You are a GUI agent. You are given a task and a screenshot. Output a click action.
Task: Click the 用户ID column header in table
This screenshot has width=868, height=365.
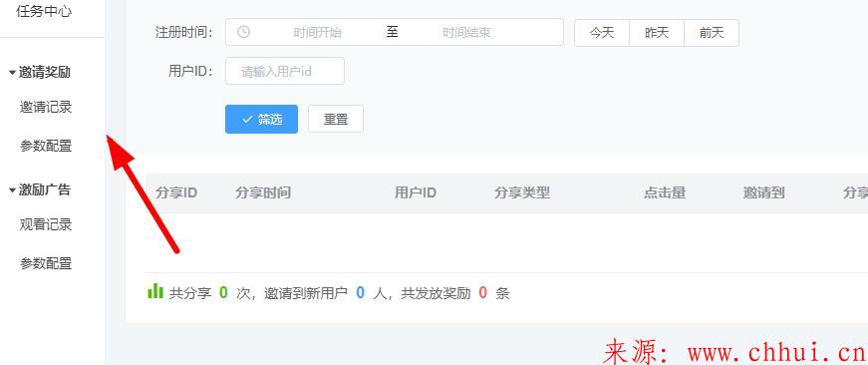pyautogui.click(x=416, y=192)
